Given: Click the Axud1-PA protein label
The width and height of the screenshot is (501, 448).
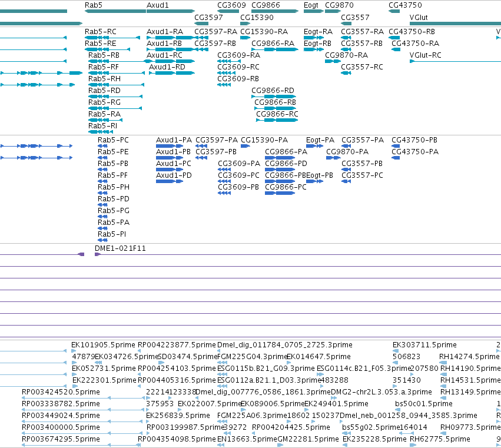Looking at the screenshot, I should (x=174, y=140).
